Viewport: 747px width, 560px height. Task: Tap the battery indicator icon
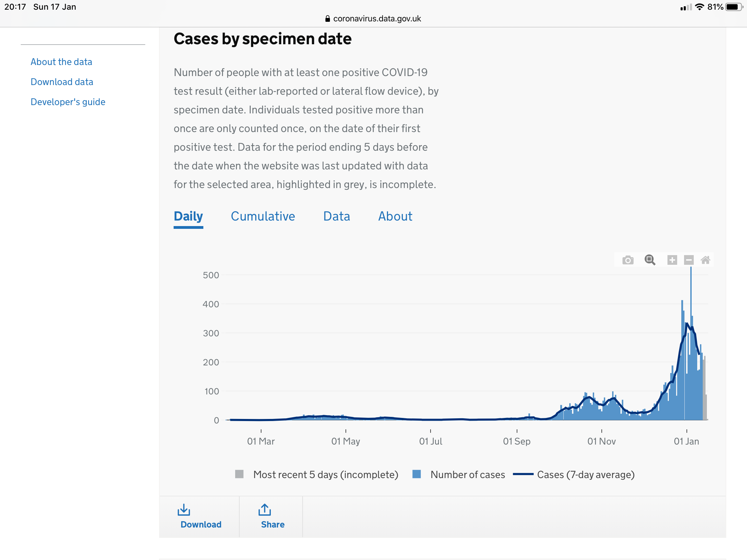click(734, 7)
